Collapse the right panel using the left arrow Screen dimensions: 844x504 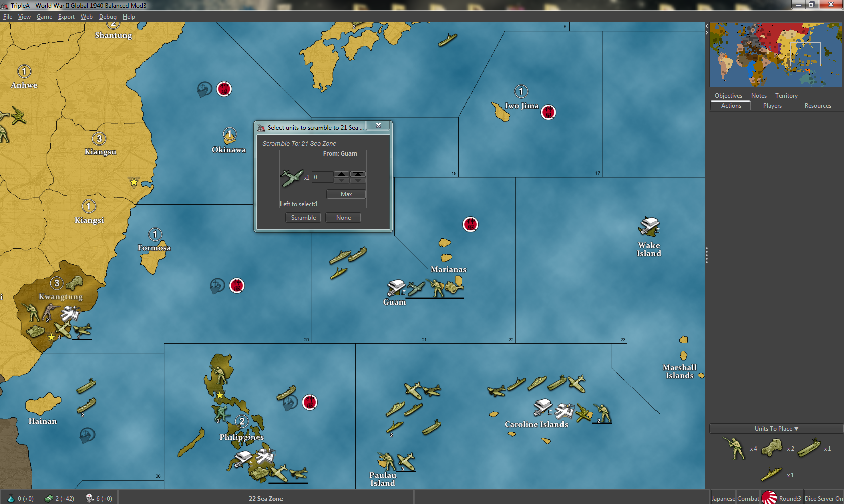[707, 26]
